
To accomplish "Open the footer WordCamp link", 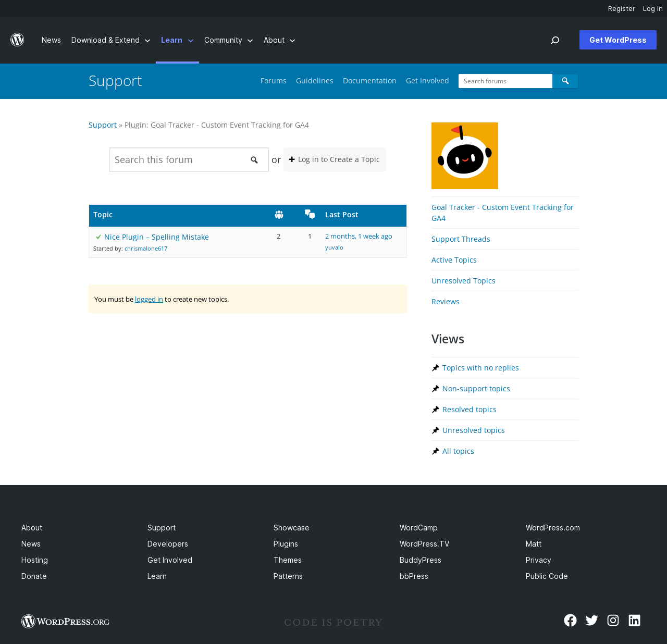I will click(418, 528).
